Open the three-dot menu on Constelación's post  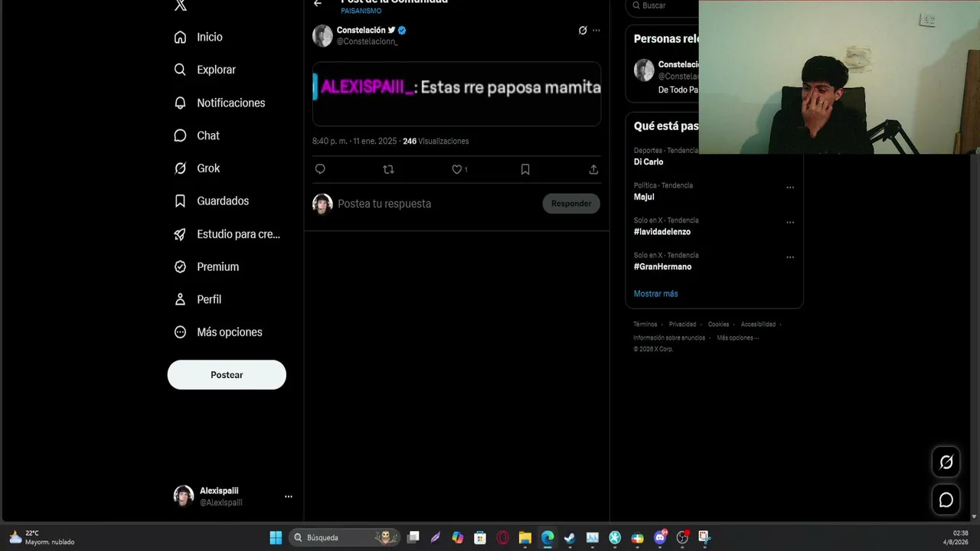(596, 31)
